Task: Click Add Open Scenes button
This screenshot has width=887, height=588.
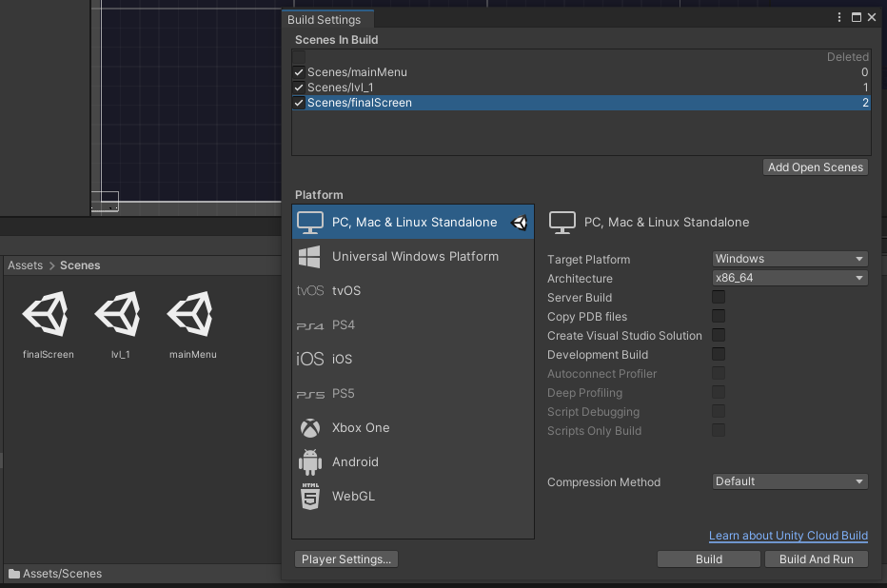Action: (x=816, y=167)
